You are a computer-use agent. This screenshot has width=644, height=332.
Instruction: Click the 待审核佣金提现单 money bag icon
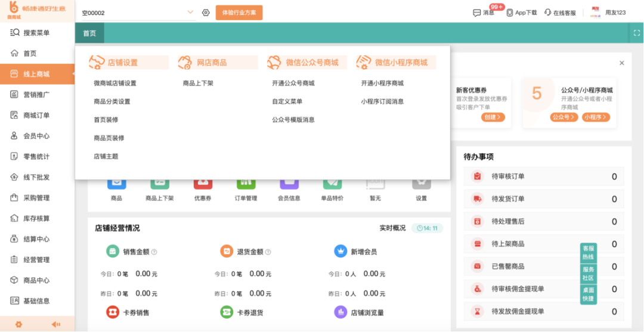point(477,289)
